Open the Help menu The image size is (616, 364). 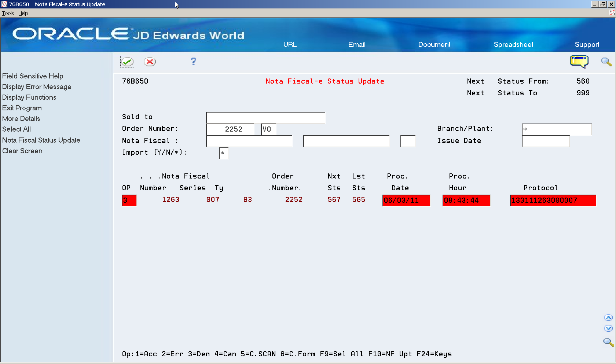tap(23, 13)
